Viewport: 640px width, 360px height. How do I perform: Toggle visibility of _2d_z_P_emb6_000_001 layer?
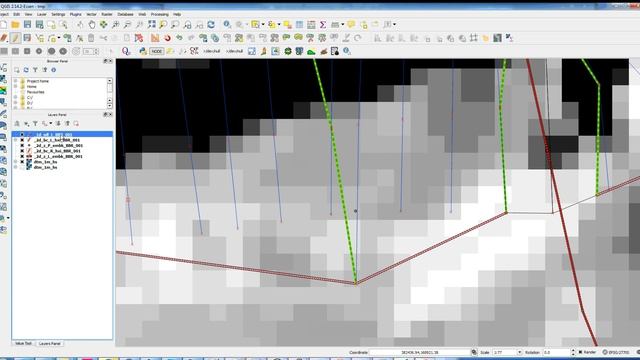(x=22, y=145)
